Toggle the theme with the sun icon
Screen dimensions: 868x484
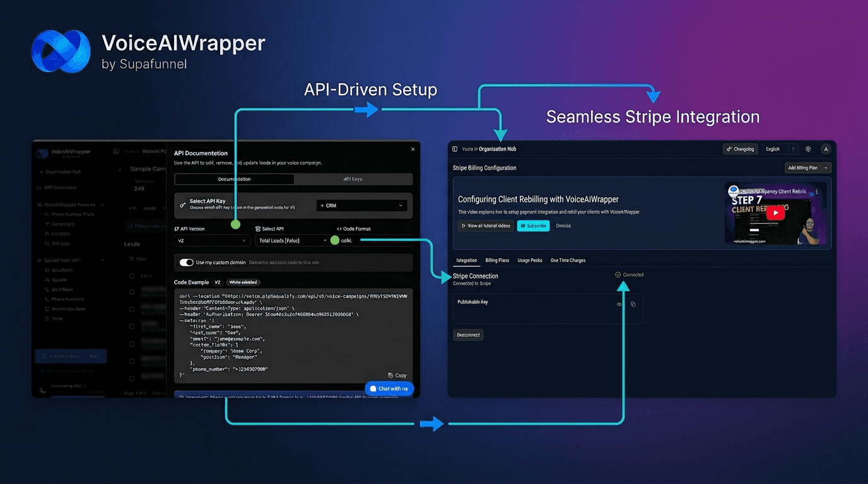click(x=808, y=149)
